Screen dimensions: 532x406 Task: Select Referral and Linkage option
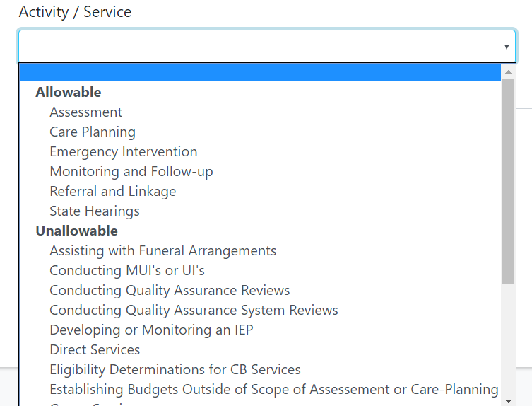tap(113, 191)
